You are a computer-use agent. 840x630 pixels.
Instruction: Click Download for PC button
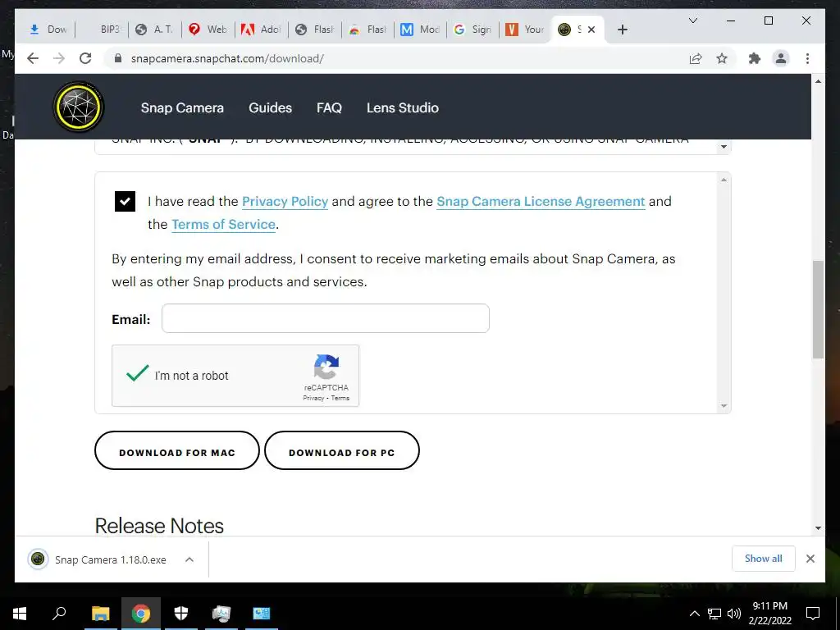coord(342,450)
